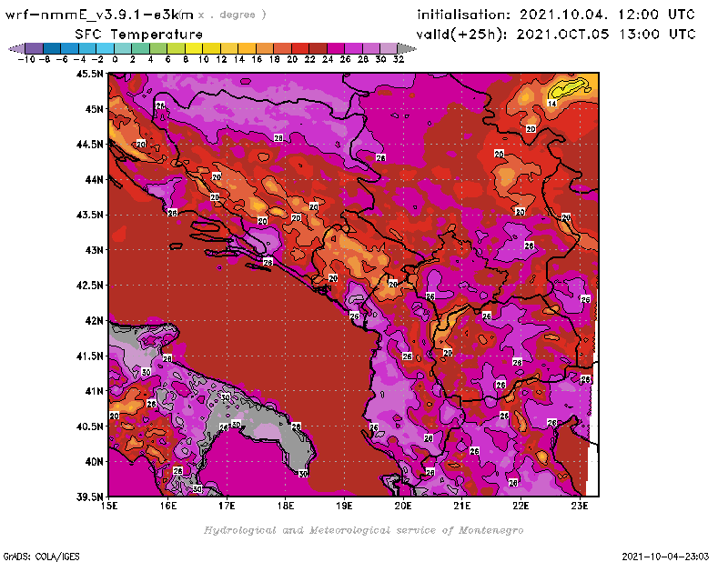The width and height of the screenshot is (728, 562).
Task: Click the 0–2 teal legend swatch
Action: tap(123, 48)
